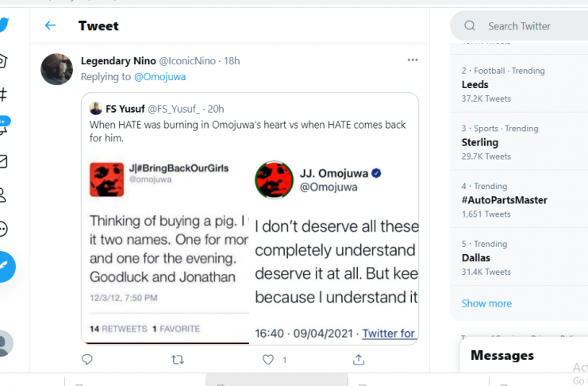Like the tweet with heart icon

pyautogui.click(x=268, y=360)
